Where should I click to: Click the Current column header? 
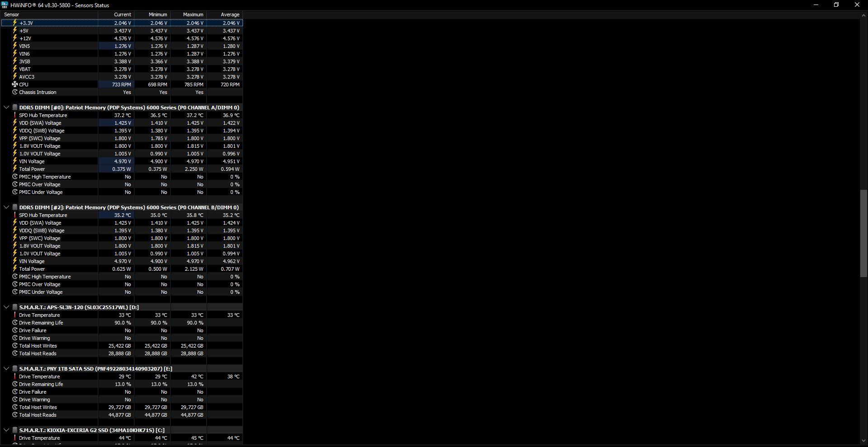[116, 14]
